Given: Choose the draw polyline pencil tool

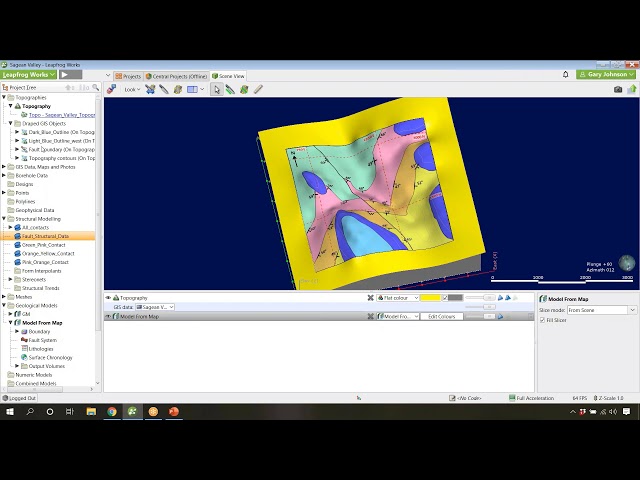Looking at the screenshot, I should (230, 89).
